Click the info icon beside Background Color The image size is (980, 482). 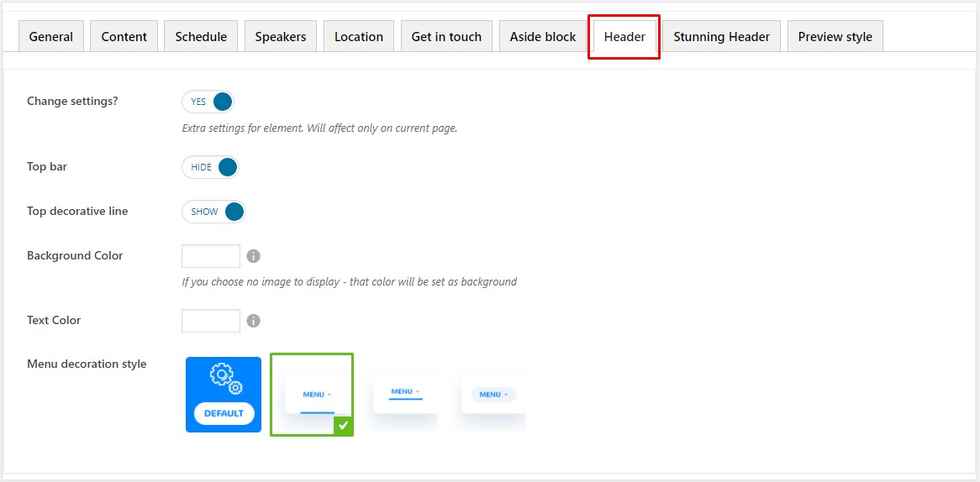pos(253,256)
